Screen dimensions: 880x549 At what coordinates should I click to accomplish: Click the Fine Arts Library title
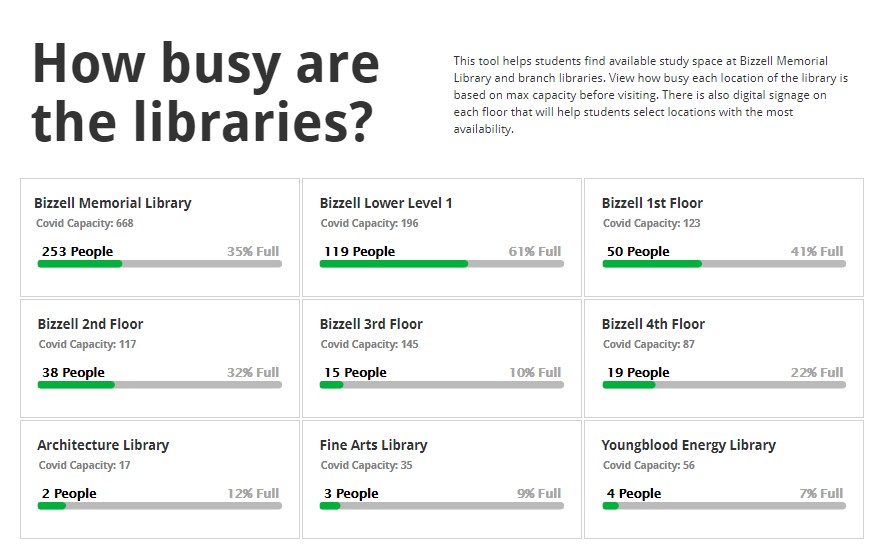pyautogui.click(x=373, y=445)
